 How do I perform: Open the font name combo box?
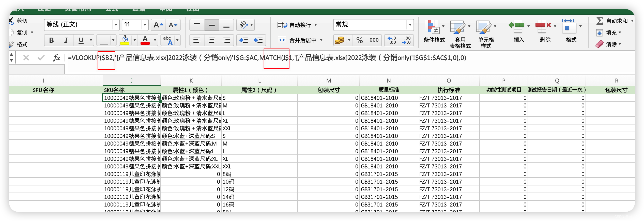point(82,25)
